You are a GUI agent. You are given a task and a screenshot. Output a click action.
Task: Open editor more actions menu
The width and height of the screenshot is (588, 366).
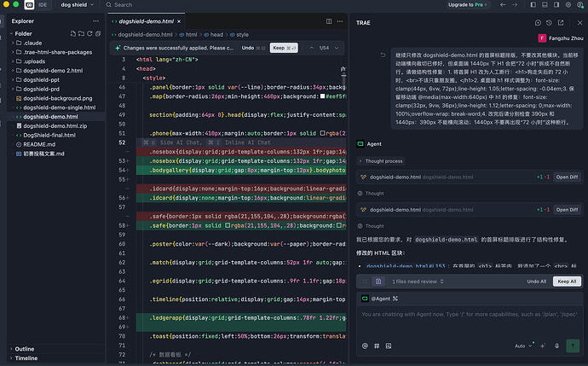340,21
